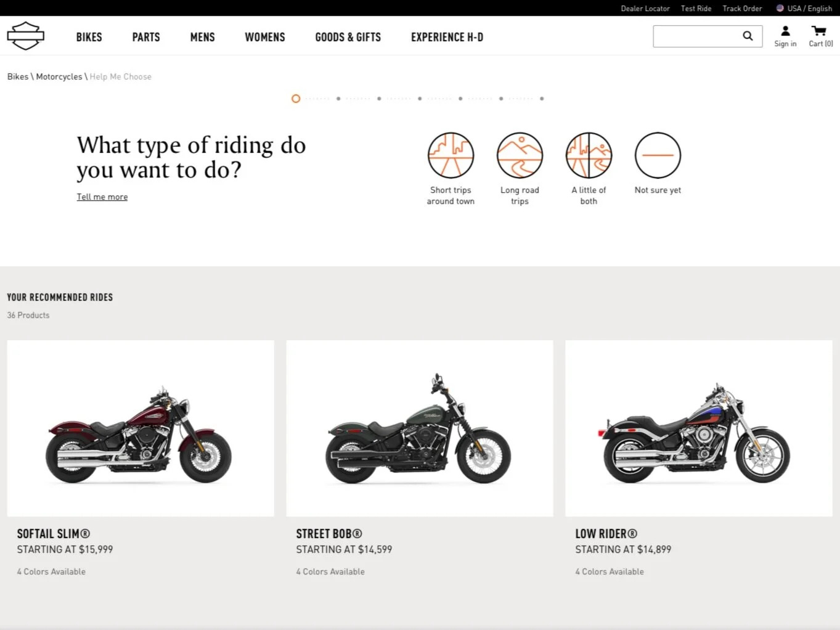Click the 36 Products count text
This screenshot has height=630, width=840.
(28, 315)
